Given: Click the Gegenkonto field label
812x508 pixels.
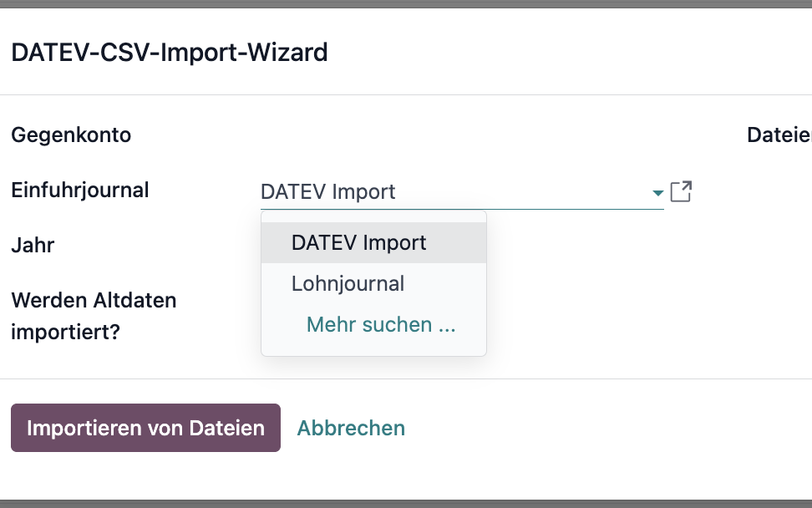Looking at the screenshot, I should pyautogui.click(x=71, y=135).
